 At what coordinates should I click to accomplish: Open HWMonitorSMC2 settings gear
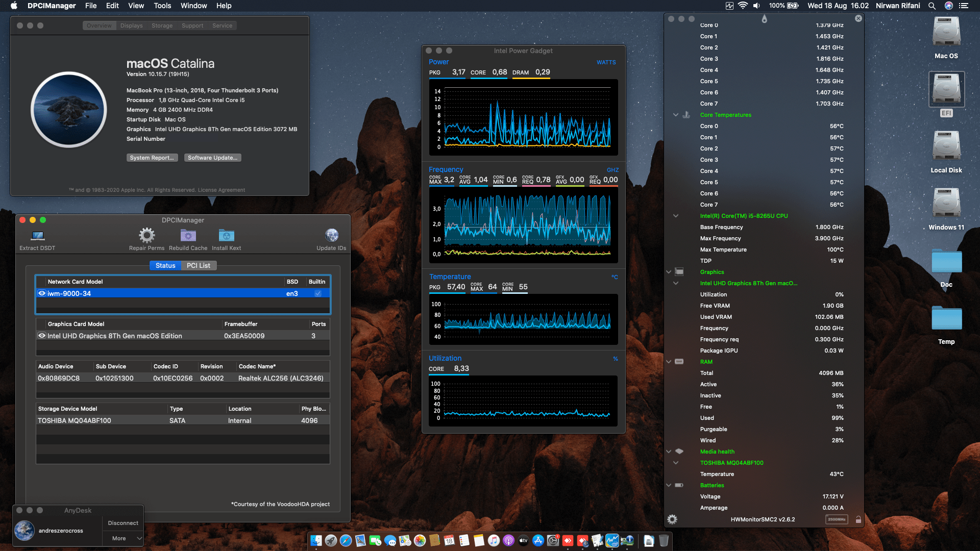pos(672,519)
